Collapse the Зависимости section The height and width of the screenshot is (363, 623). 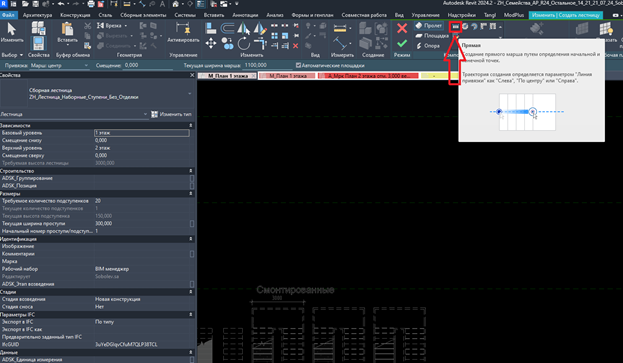pyautogui.click(x=191, y=126)
